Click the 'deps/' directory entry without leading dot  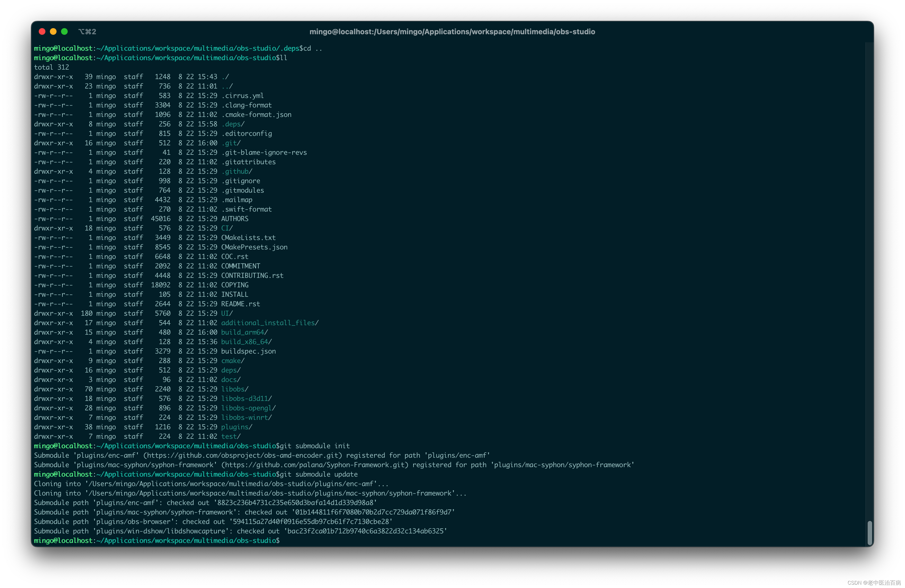point(231,370)
